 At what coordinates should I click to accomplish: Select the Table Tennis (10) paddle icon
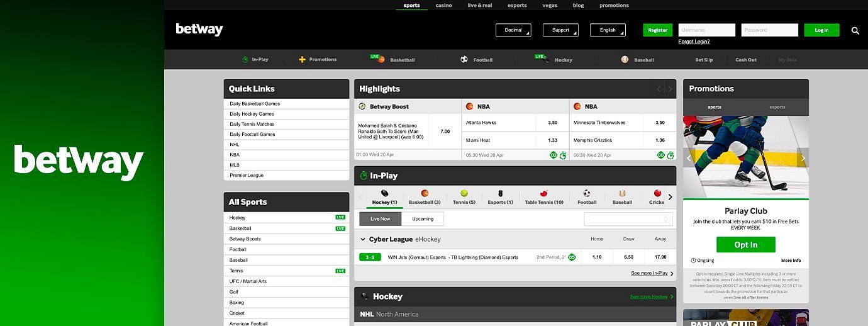544,193
